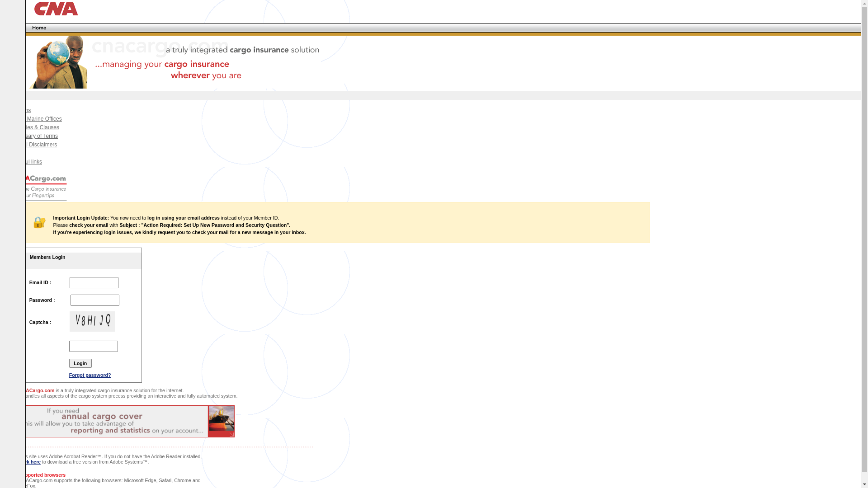Screen dimensions: 868x488
Task: Focus the Email ID input field
Action: [x=94, y=282]
